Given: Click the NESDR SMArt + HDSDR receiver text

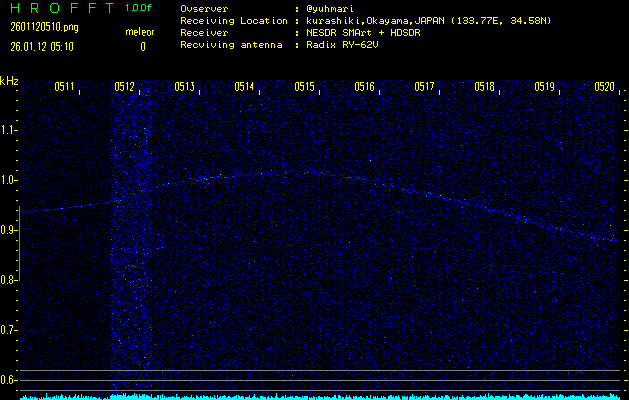Looking at the screenshot, I should coord(366,32).
